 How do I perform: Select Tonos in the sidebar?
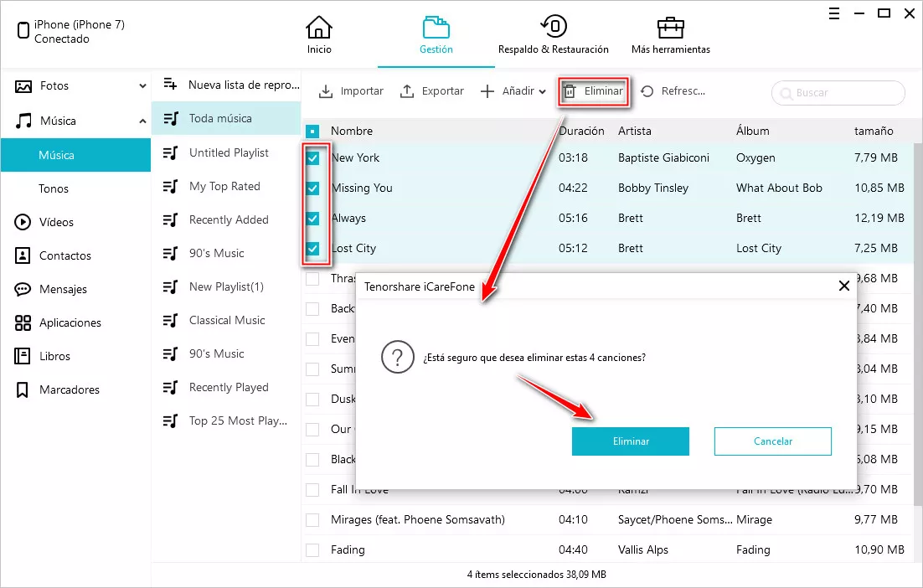(54, 188)
